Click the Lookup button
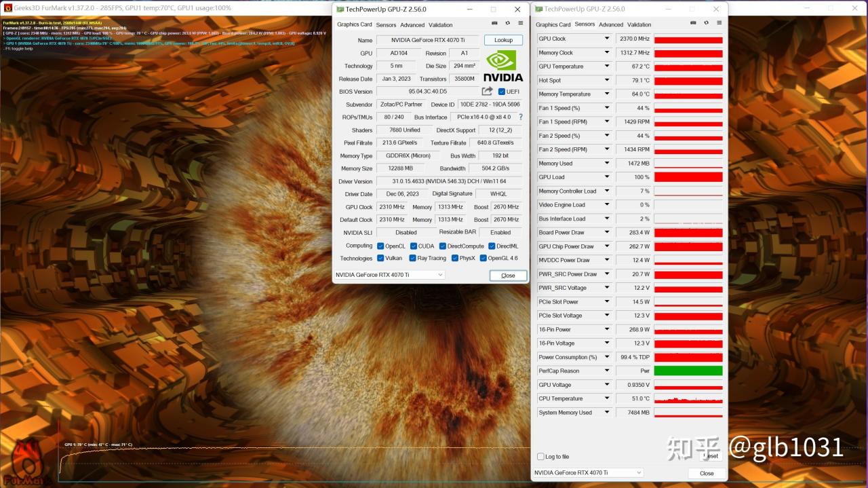The width and height of the screenshot is (868, 488). tap(503, 40)
